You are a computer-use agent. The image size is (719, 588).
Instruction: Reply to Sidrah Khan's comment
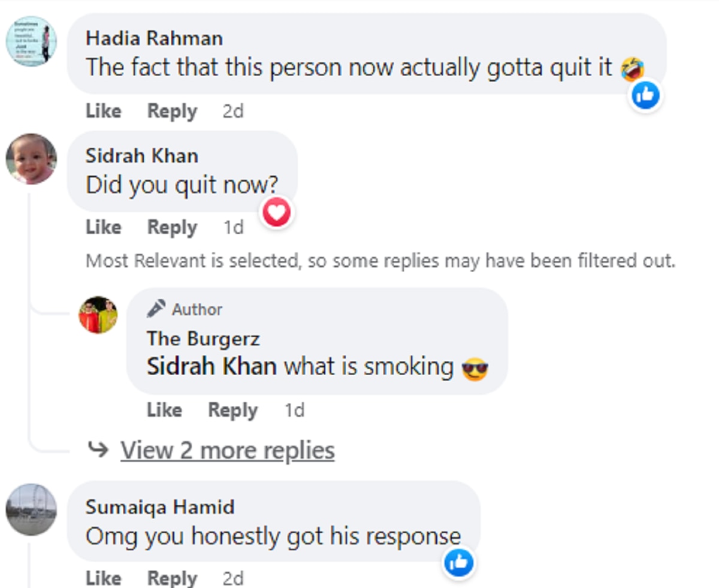pos(172,228)
